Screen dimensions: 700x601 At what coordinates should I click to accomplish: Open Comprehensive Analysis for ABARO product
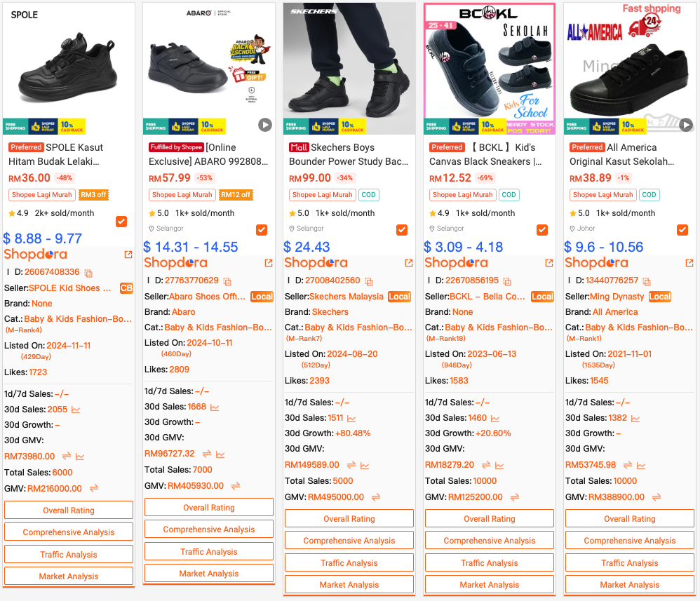tap(209, 529)
